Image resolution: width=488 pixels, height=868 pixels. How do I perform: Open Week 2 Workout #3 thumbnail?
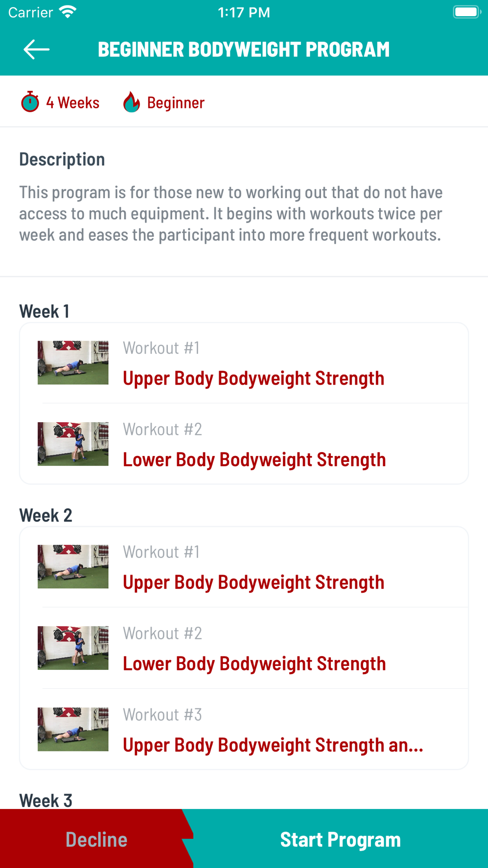(73, 729)
